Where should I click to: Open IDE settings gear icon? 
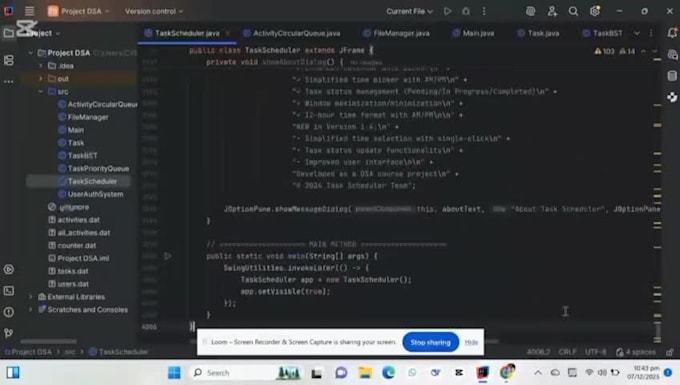[x=595, y=11]
